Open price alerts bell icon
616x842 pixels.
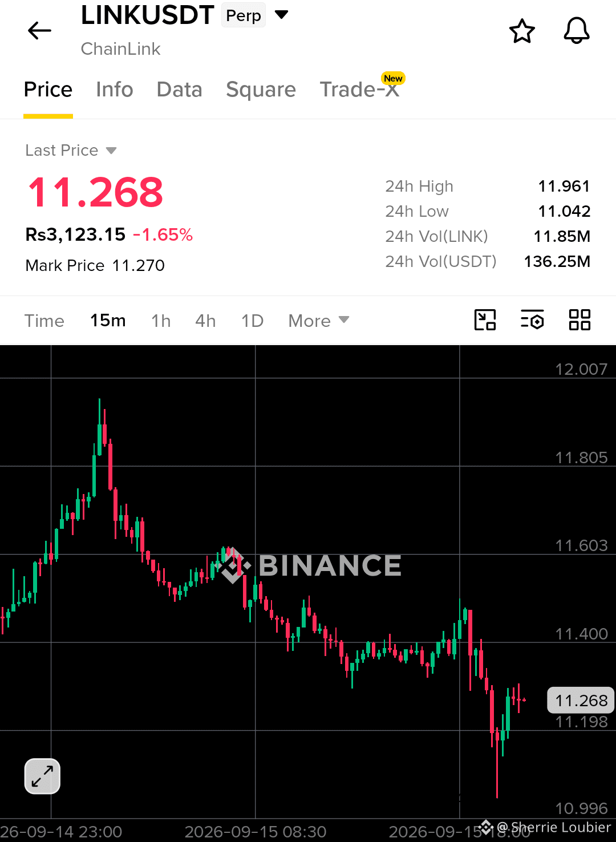click(577, 30)
